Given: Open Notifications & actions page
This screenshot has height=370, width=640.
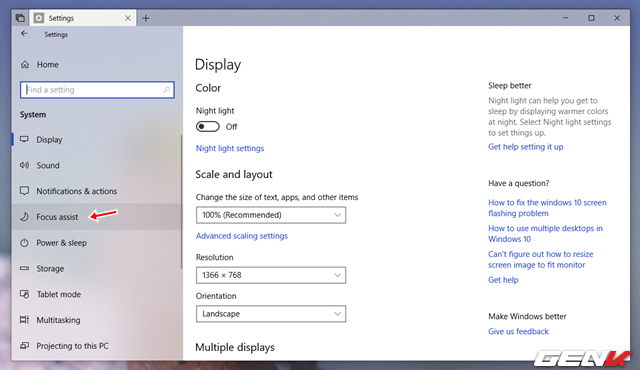Looking at the screenshot, I should (x=97, y=191).
